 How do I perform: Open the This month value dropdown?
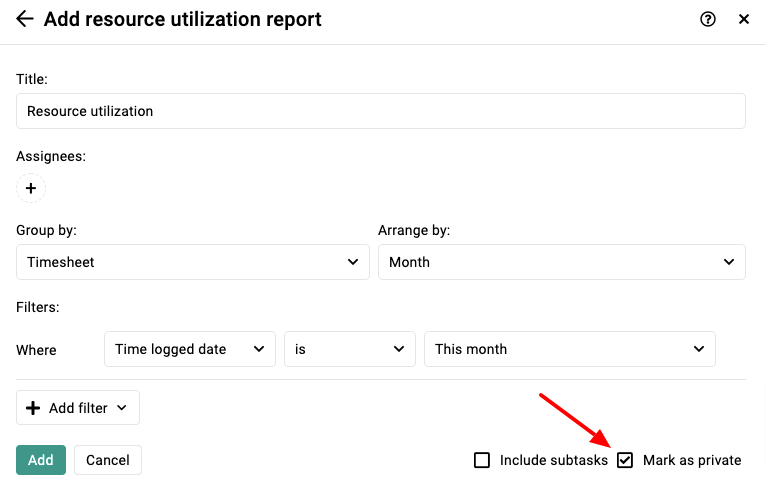pyautogui.click(x=570, y=349)
